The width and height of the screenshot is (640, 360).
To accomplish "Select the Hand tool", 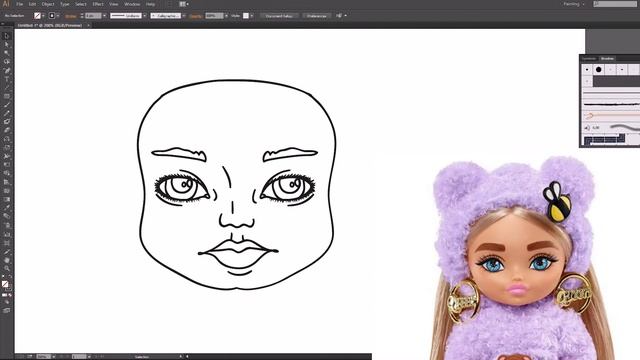I will 7,260.
